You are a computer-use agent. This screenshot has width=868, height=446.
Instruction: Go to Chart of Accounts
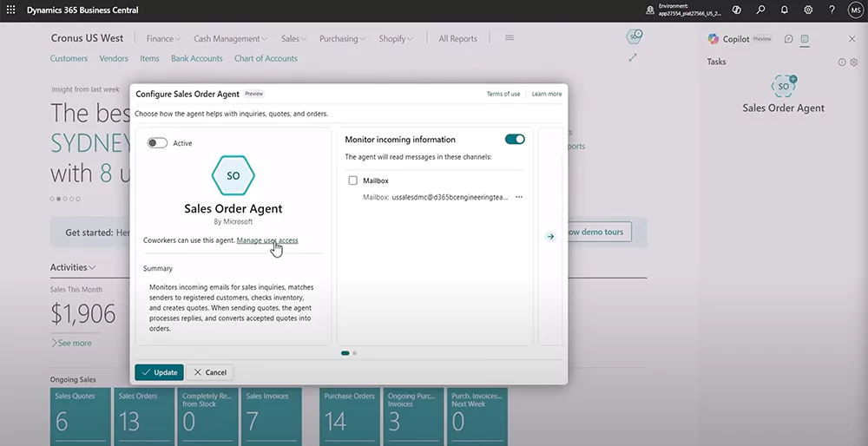pos(266,59)
